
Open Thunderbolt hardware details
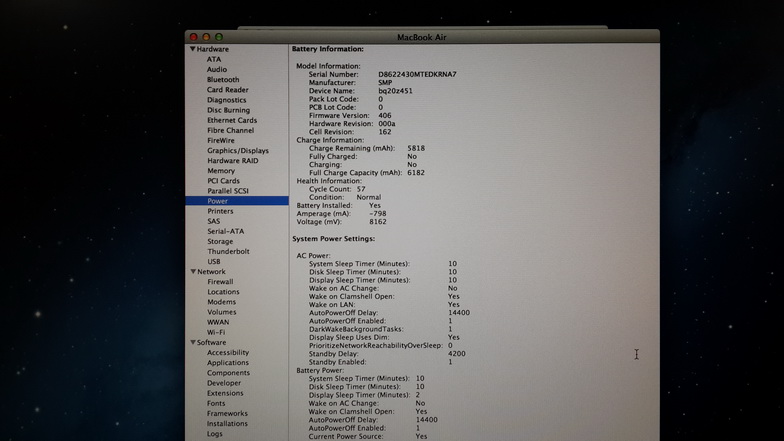(228, 252)
